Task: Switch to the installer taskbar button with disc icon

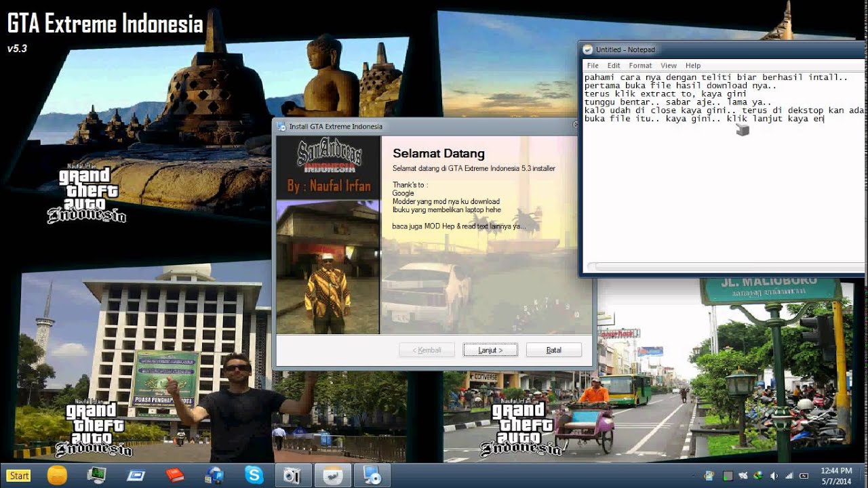Action: 372,475
